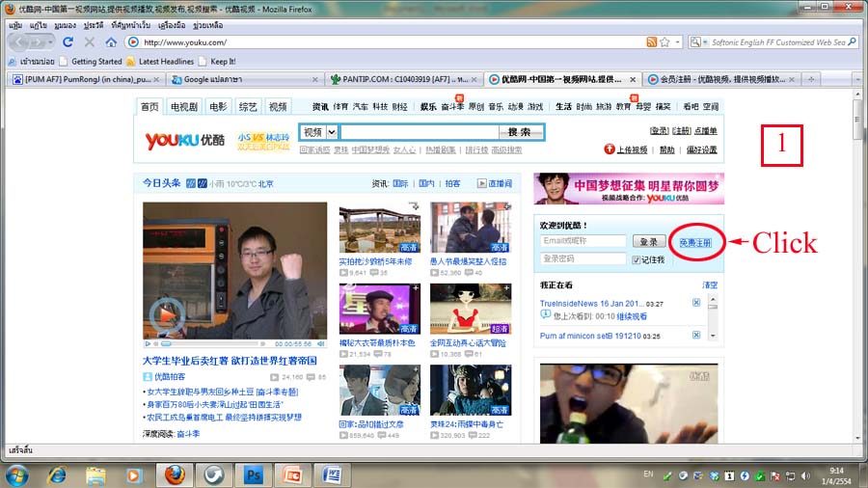Open the 视频 search type dropdown
868x488 pixels.
tap(332, 132)
